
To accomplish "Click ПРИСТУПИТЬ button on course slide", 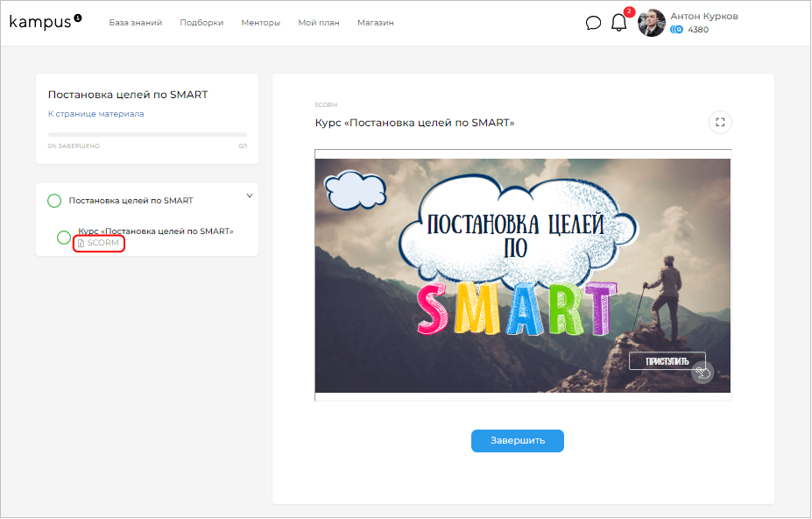I will 667,361.
